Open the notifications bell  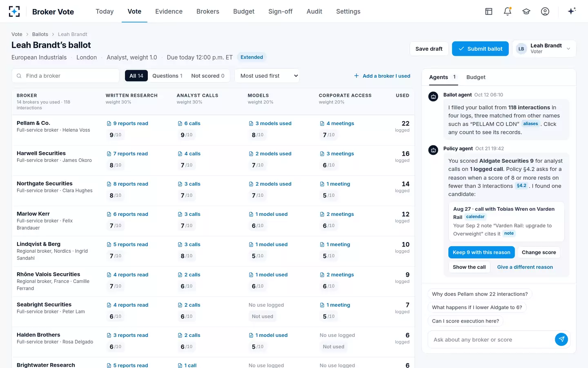508,11
